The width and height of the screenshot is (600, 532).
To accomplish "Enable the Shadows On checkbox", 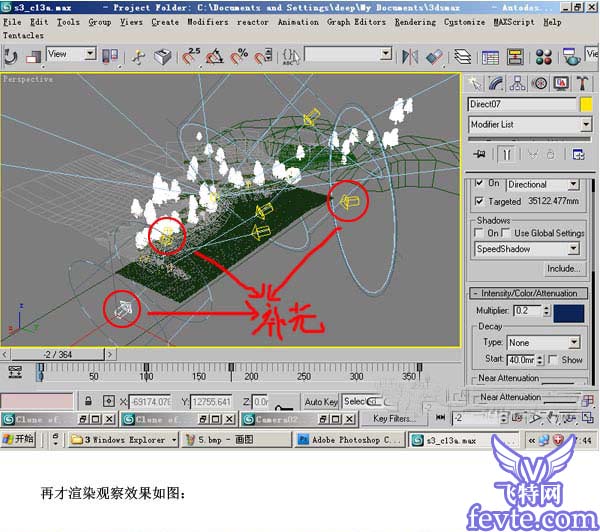I will click(478, 233).
